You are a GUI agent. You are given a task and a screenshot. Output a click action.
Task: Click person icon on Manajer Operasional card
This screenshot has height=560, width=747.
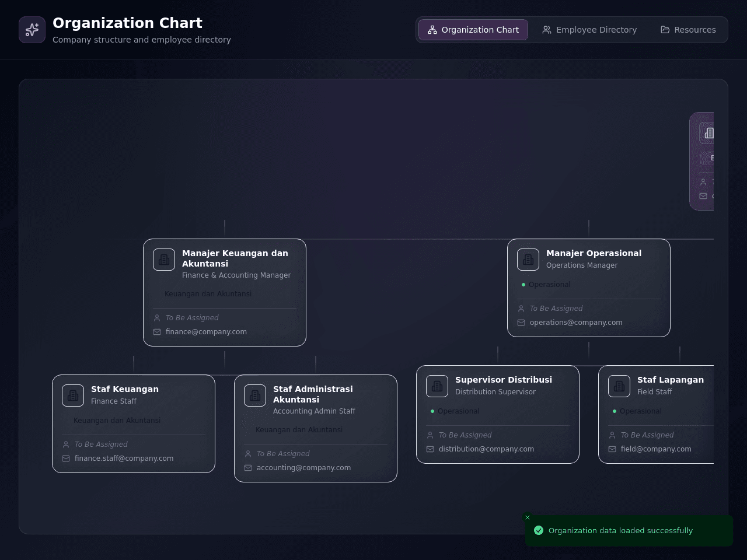521,309
